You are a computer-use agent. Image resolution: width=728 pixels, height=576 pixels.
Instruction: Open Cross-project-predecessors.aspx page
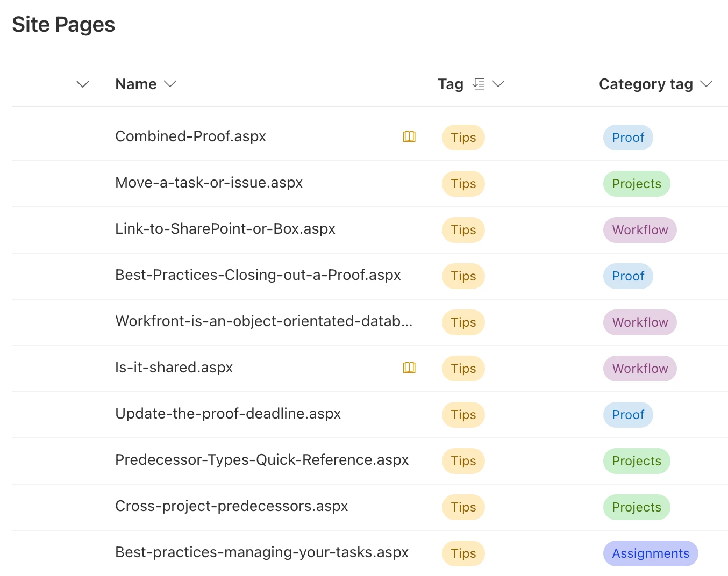231,506
